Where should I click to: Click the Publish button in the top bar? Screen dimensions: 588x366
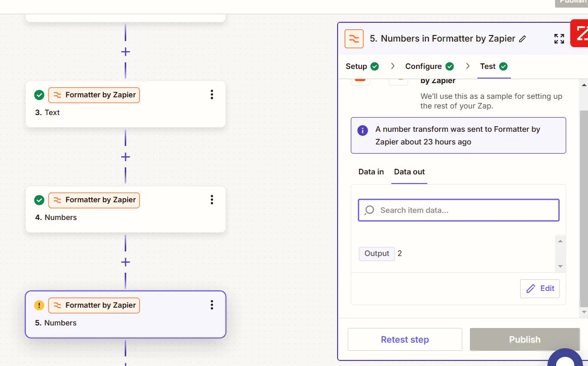tap(571, 3)
